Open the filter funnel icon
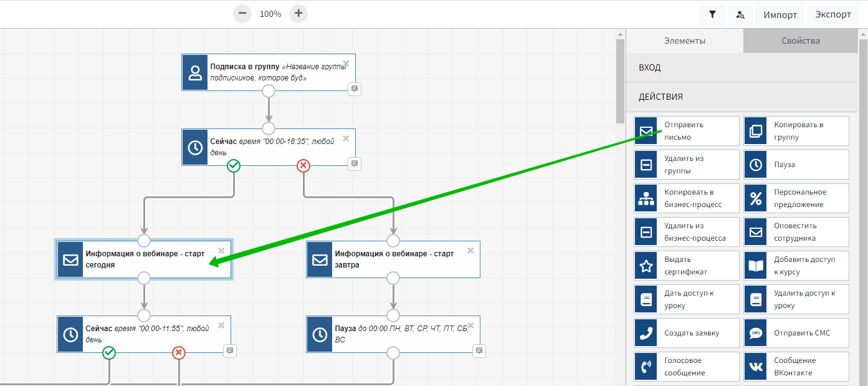The width and height of the screenshot is (868, 386). [x=712, y=14]
